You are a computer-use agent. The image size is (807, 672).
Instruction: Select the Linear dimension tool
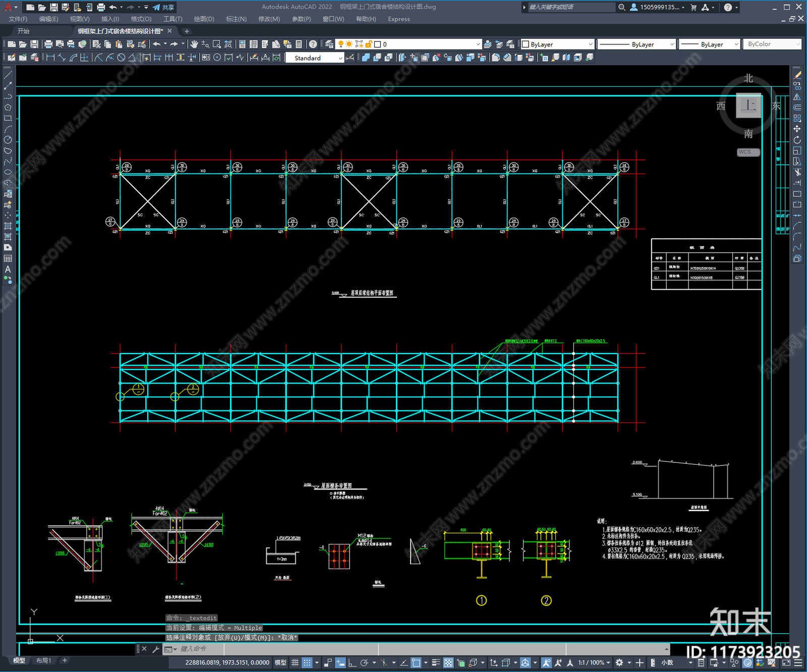pyautogui.click(x=50, y=57)
